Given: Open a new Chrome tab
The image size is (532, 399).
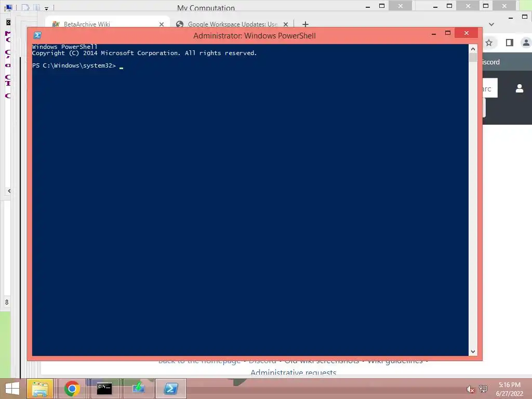Looking at the screenshot, I should pos(305,24).
